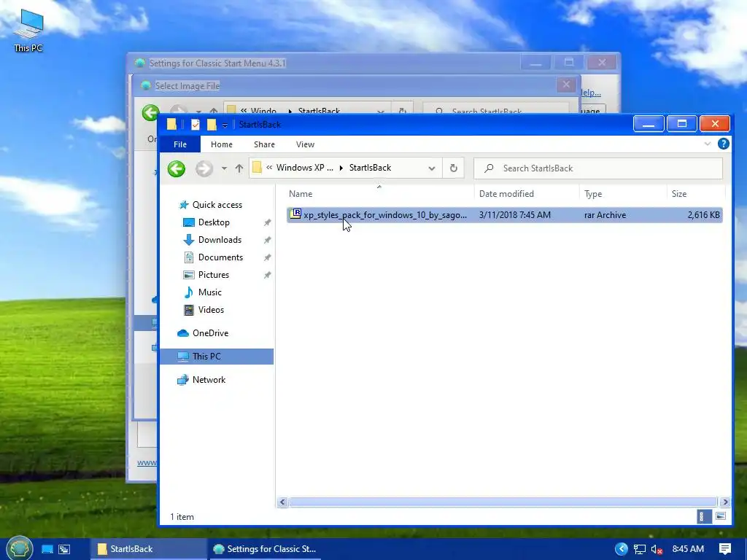This screenshot has height=560, width=747.
Task: Click the pin icon next to Pictures
Action: pyautogui.click(x=267, y=275)
